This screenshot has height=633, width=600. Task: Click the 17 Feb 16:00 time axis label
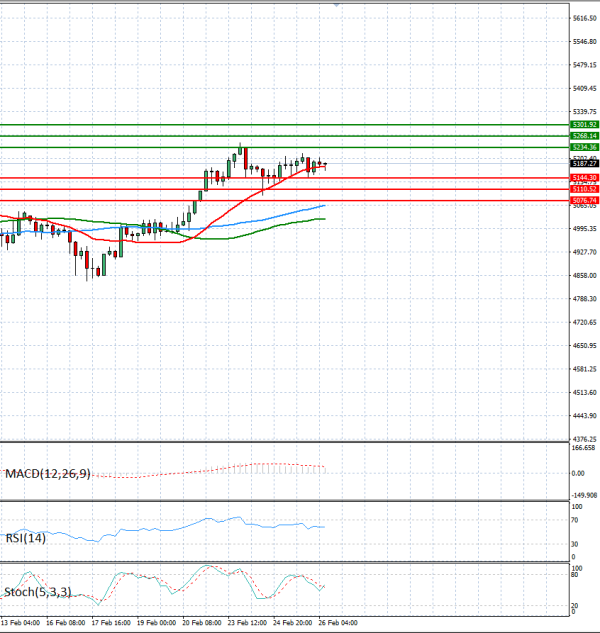pyautogui.click(x=112, y=621)
